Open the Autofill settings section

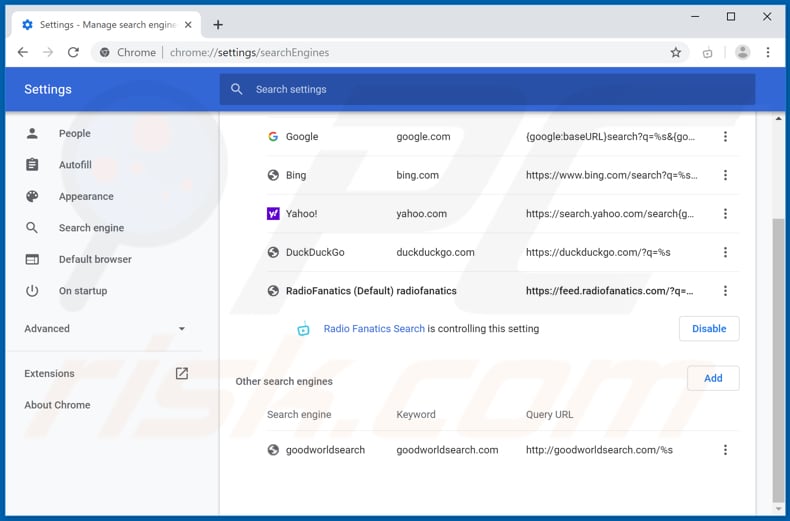75,165
